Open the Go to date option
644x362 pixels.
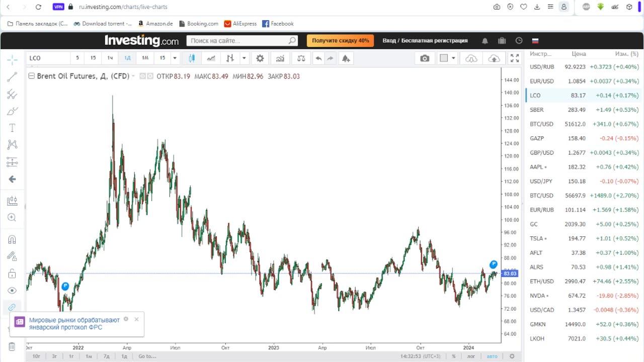click(x=147, y=356)
